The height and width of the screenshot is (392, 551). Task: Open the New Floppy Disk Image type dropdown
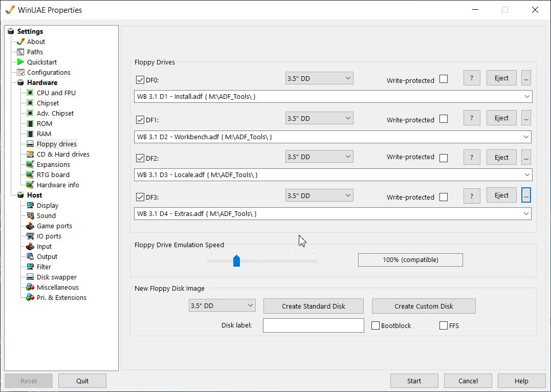click(222, 306)
